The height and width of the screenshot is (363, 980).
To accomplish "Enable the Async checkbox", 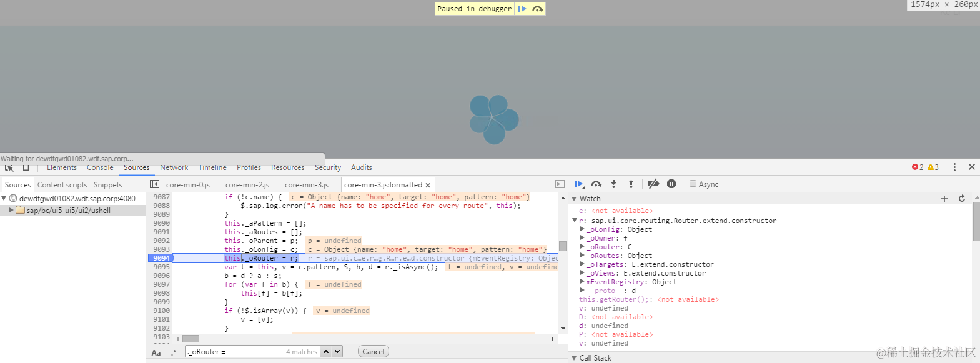I will tap(693, 184).
